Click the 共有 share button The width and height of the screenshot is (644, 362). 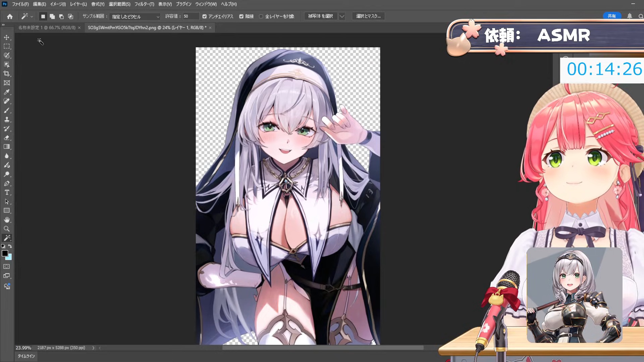tap(612, 16)
